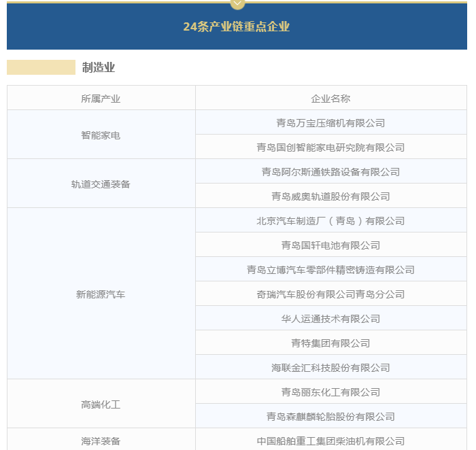Click the 所属产业 column header
Screen dimensions: 476x450
pos(101,99)
